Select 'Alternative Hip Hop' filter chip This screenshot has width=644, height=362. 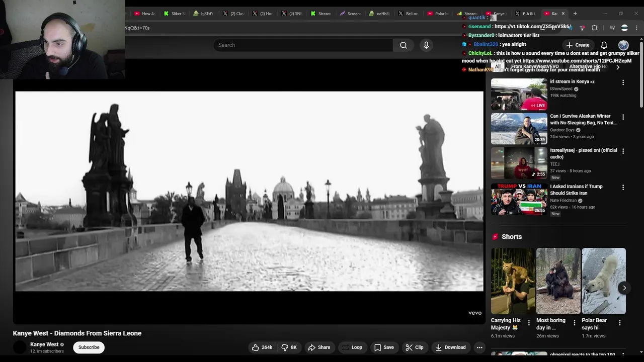coord(589,66)
